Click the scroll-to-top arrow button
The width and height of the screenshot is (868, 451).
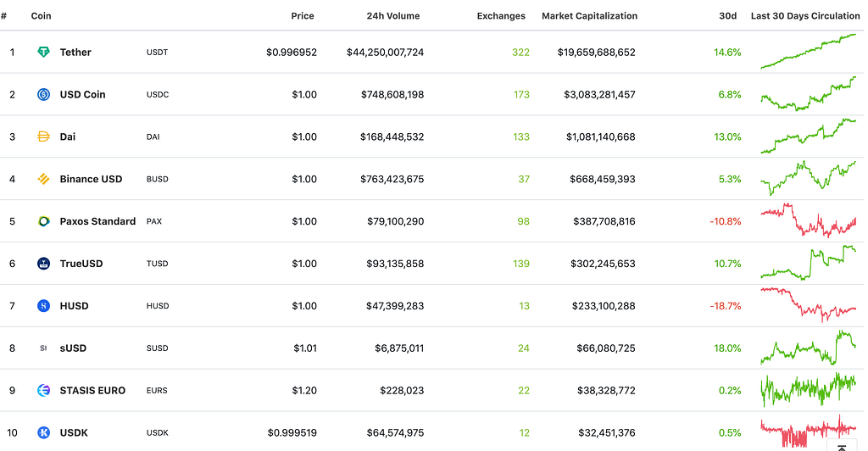[x=841, y=446]
